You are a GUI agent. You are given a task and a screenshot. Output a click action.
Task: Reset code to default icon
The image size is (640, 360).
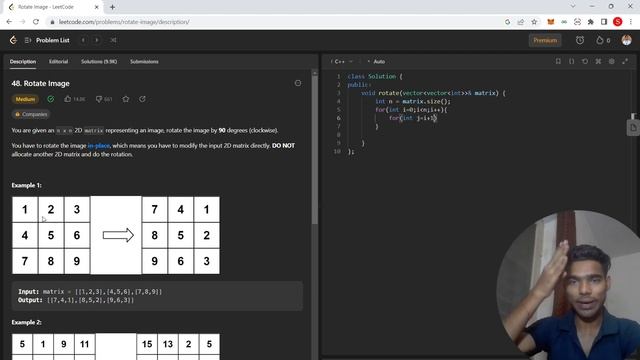pyautogui.click(x=585, y=61)
